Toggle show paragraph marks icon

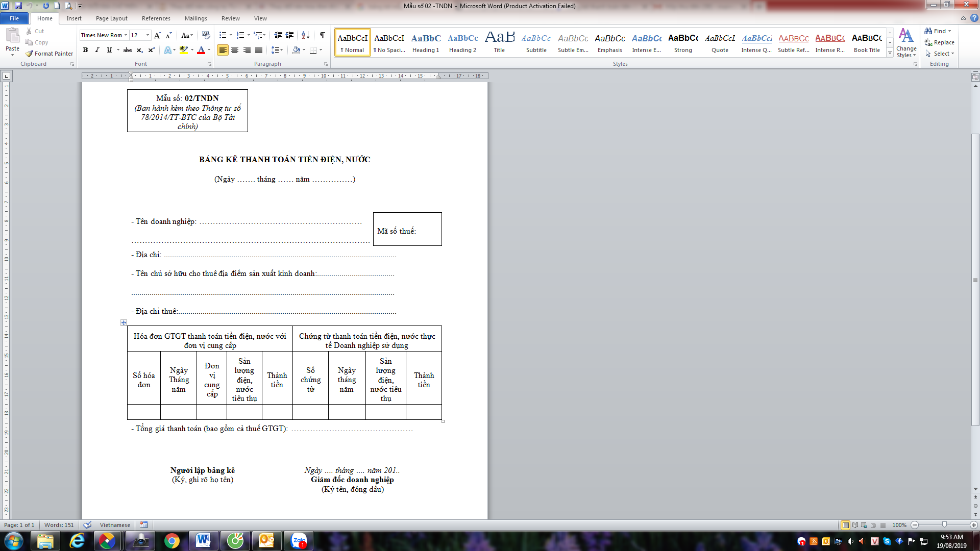(322, 35)
